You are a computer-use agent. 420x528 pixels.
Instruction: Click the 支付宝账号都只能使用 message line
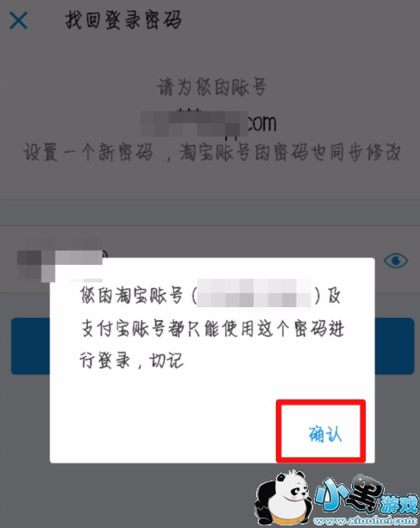[x=212, y=329]
